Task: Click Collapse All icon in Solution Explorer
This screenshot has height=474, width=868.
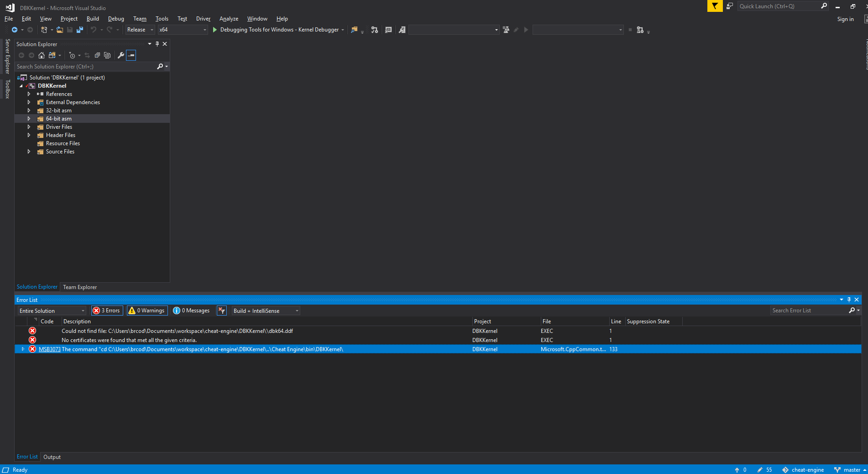Action: tap(97, 55)
